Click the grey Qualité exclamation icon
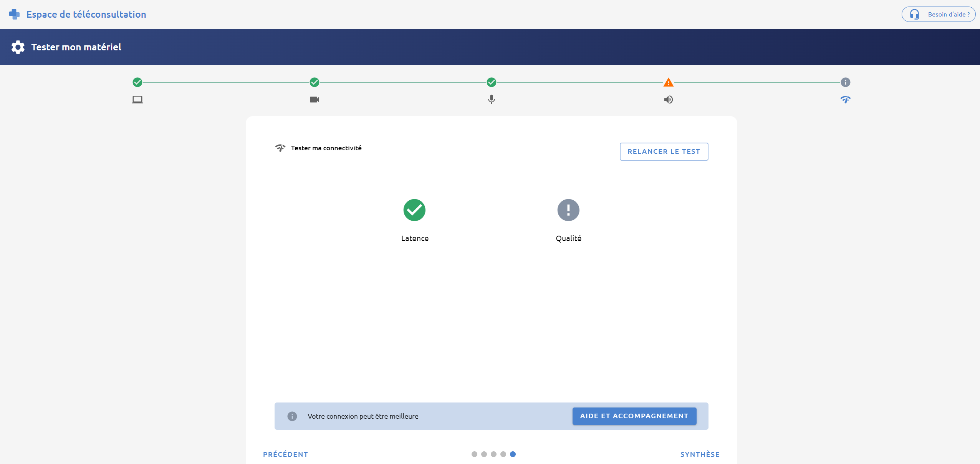This screenshot has width=980, height=464. [x=568, y=210]
